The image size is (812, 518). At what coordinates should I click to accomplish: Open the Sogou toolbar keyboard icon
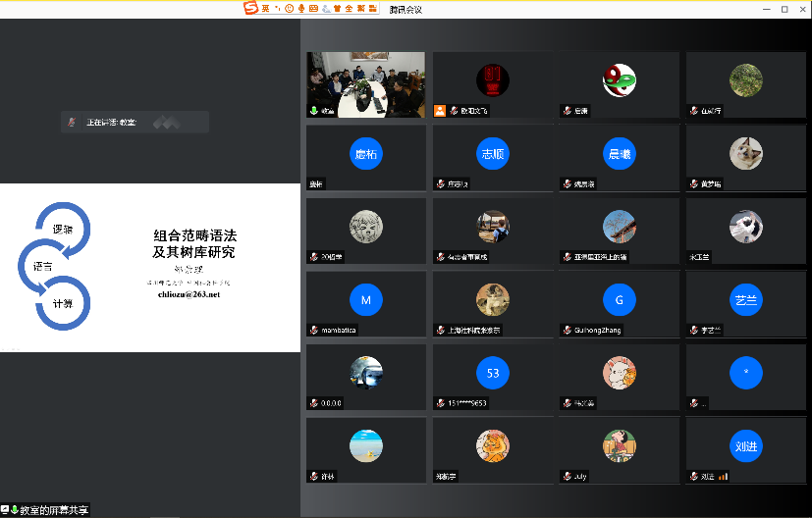click(313, 9)
